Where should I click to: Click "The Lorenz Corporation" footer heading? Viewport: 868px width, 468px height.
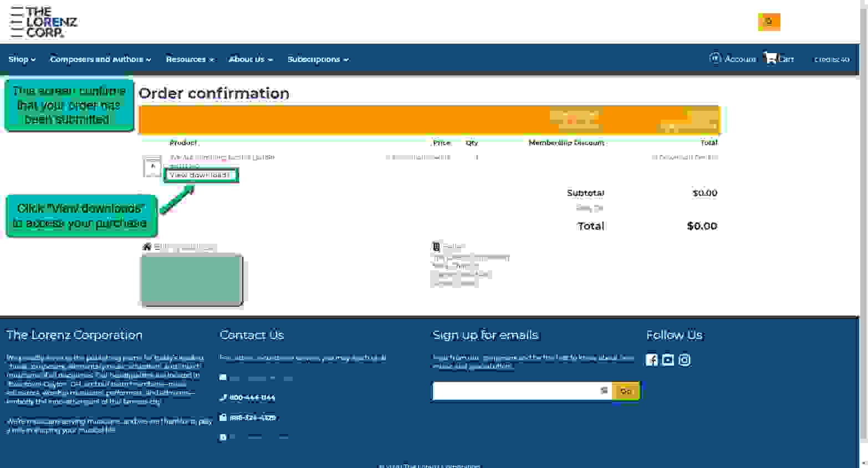tap(74, 335)
